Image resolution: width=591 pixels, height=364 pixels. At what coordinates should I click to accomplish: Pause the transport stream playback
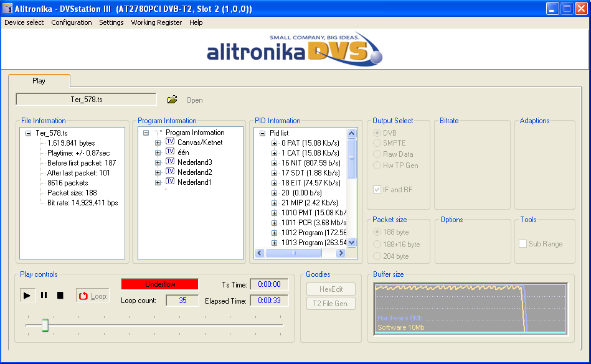click(x=44, y=296)
